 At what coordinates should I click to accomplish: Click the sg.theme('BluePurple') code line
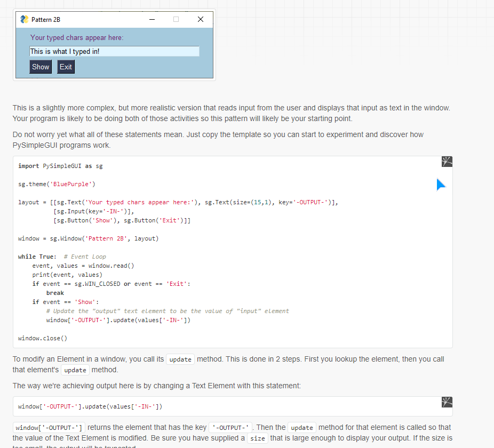[56, 184]
